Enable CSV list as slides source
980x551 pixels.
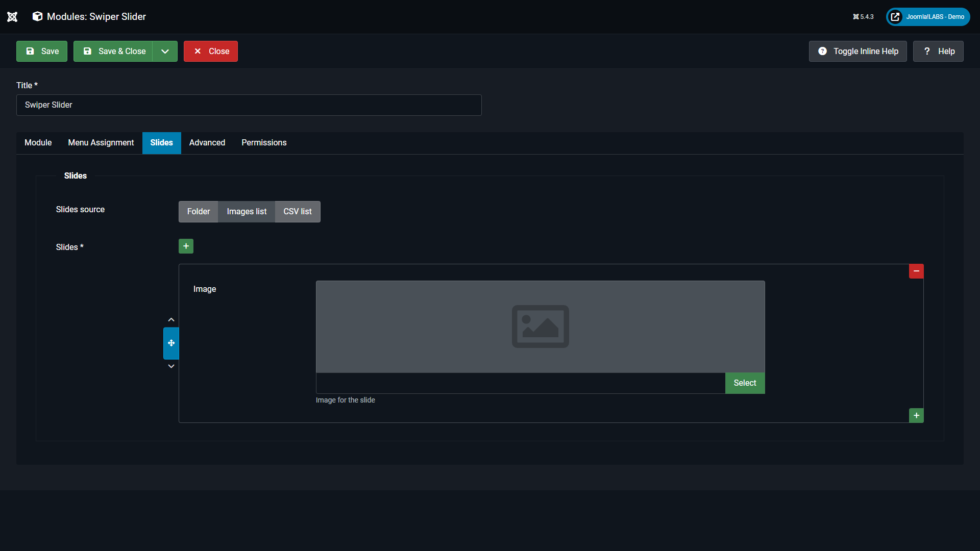pos(297,211)
